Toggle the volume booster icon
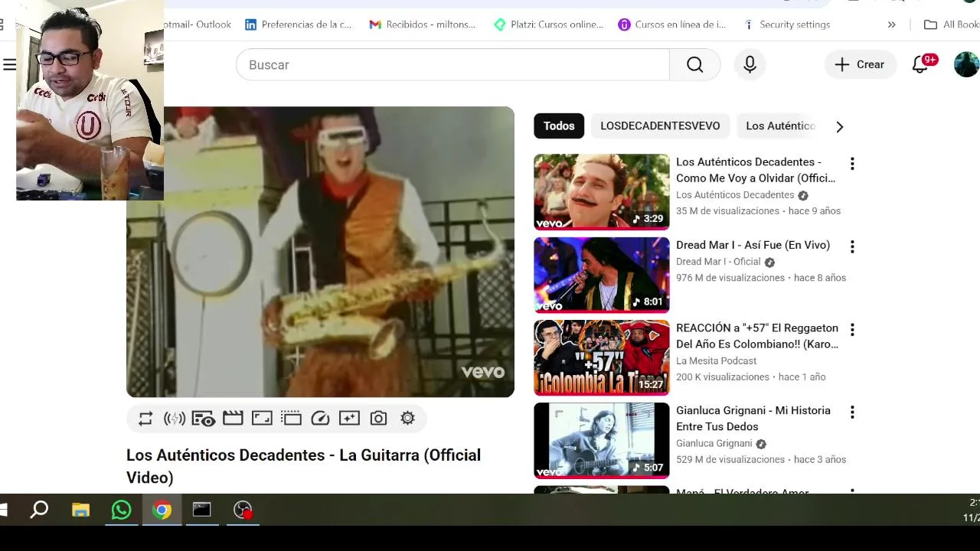 175,419
